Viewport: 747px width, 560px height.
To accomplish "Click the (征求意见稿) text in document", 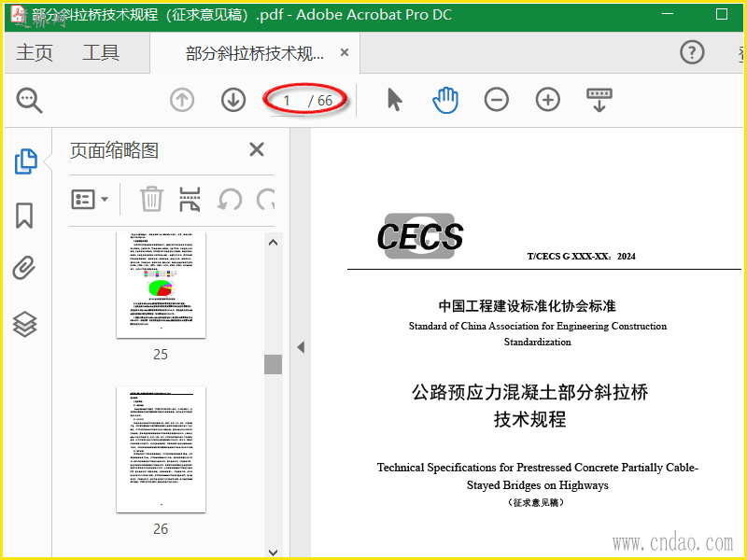I will pyautogui.click(x=536, y=502).
